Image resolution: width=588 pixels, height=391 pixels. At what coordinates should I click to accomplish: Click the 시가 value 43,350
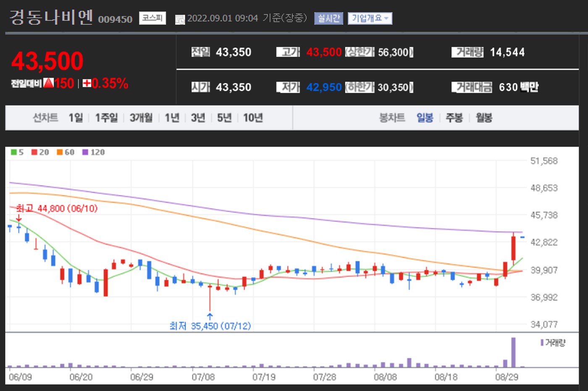click(234, 87)
